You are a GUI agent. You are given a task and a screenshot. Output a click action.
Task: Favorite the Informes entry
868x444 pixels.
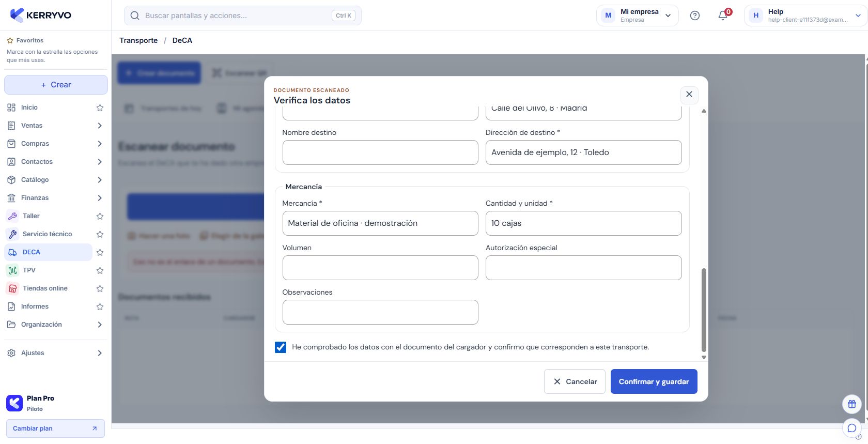(x=100, y=307)
